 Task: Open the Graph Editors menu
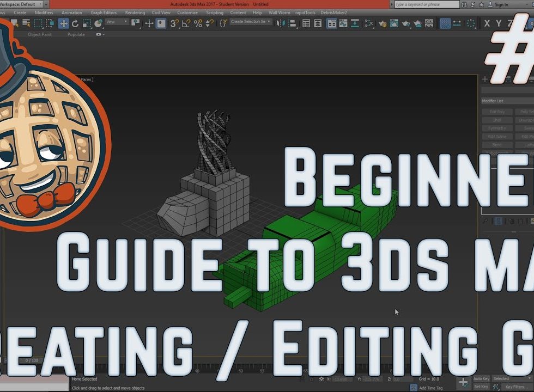tap(104, 13)
